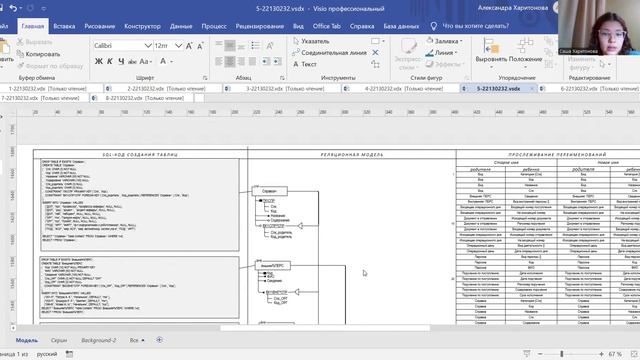The image size is (640, 360).
Task: Open the Вид ribbon tab
Action: pyautogui.click(x=298, y=26)
